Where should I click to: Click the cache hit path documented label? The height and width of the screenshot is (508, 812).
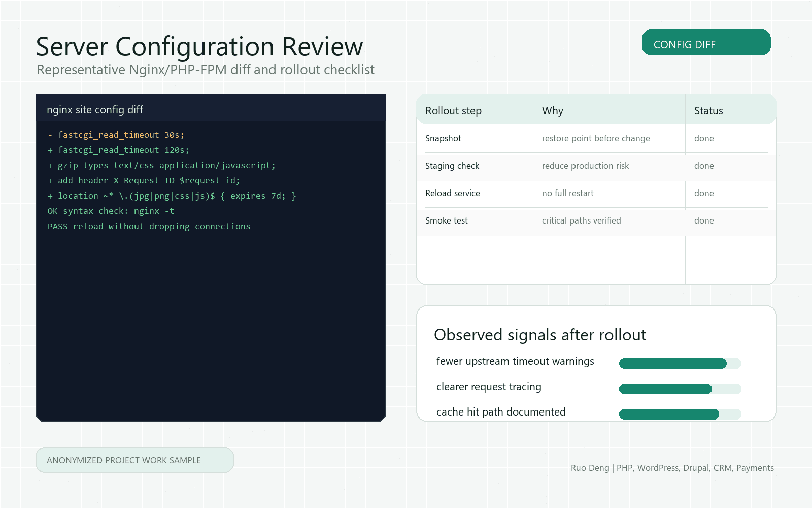point(501,412)
